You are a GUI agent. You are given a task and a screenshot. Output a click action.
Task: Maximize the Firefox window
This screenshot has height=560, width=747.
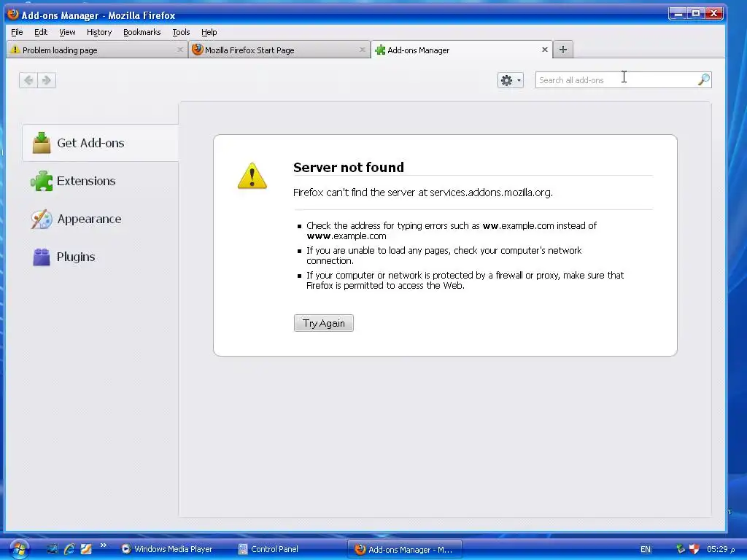(x=695, y=14)
